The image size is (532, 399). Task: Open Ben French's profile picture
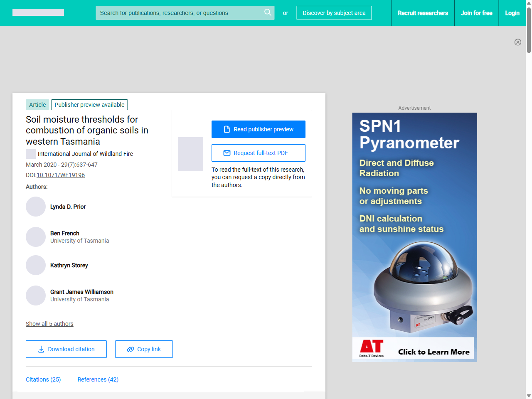click(x=36, y=237)
